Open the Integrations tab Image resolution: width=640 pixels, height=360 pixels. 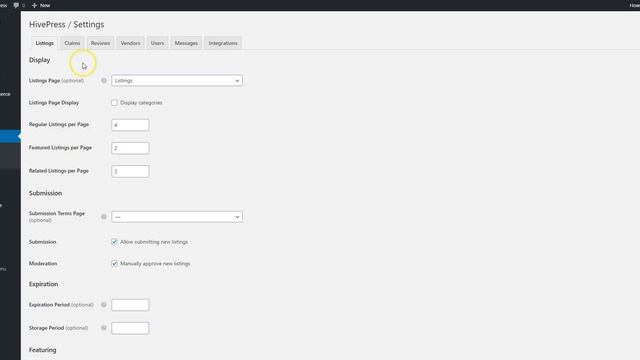(223, 43)
